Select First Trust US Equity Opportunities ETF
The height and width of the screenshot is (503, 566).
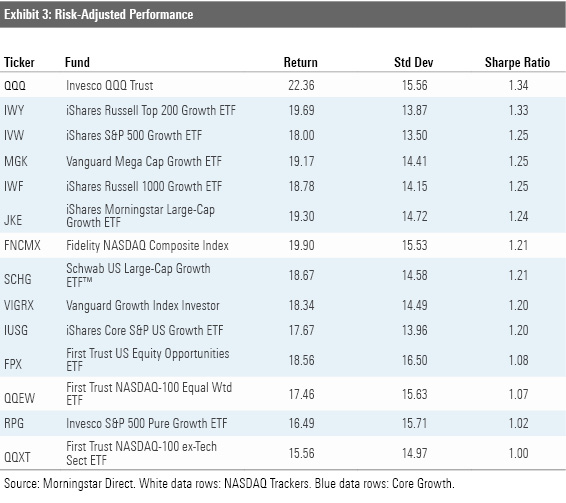(x=148, y=360)
